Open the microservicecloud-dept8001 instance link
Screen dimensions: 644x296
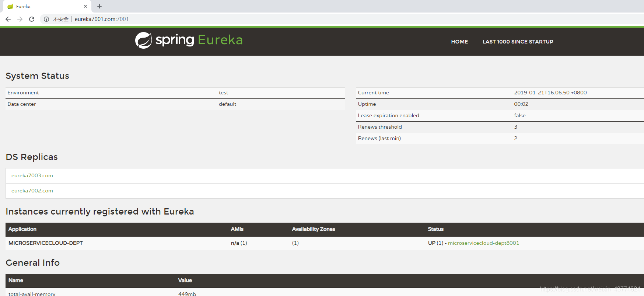(x=483, y=243)
